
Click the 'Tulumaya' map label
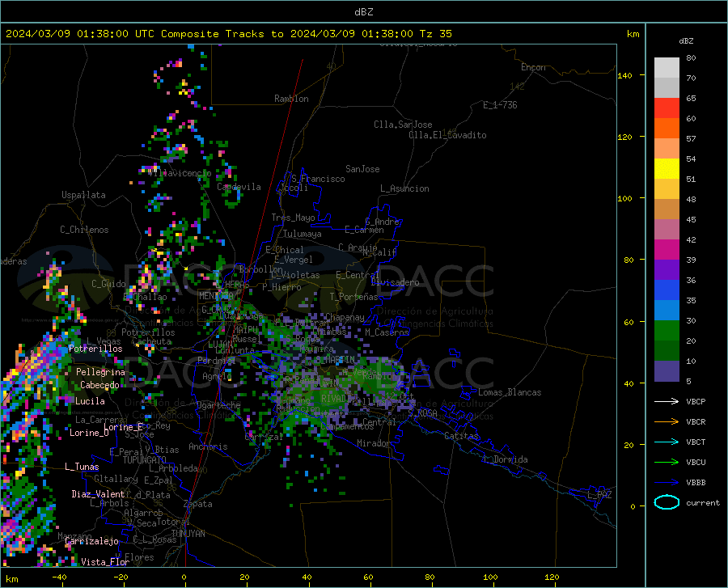coord(303,234)
